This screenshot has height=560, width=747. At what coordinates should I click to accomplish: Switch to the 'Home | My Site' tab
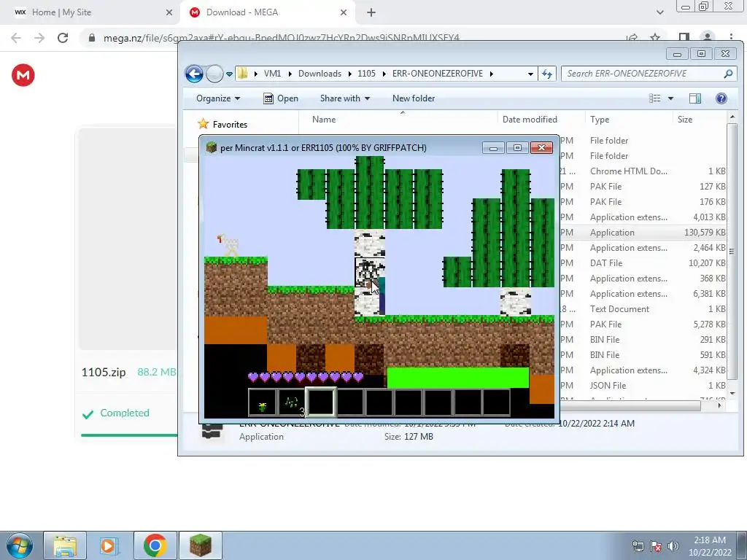[90, 12]
